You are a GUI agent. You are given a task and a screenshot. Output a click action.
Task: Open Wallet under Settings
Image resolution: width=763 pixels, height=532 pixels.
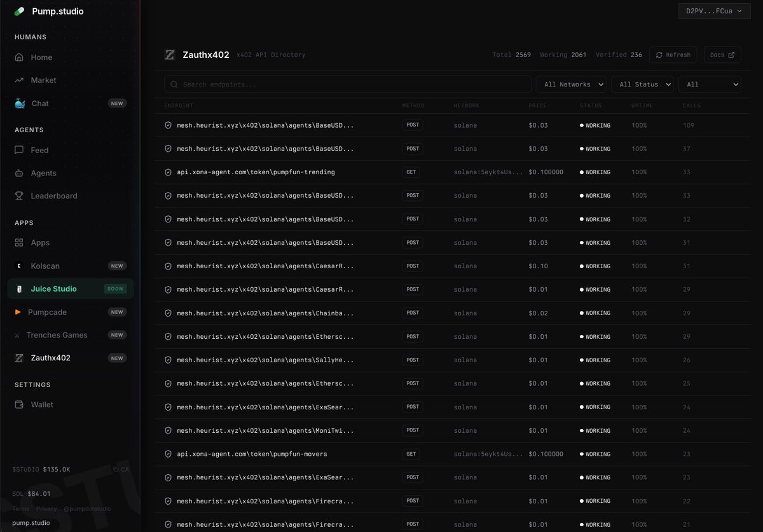point(71,404)
